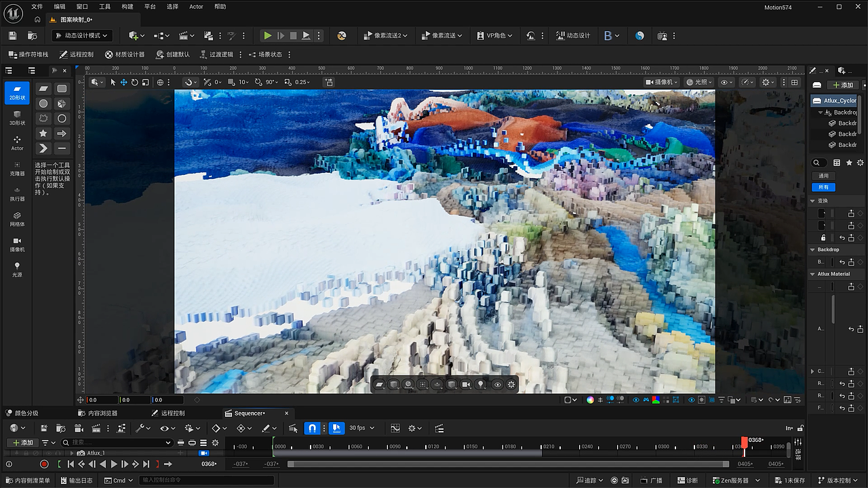Screen dimensions: 868x488
Task: Click 添加 track button in Sequencer
Action: coord(22,443)
